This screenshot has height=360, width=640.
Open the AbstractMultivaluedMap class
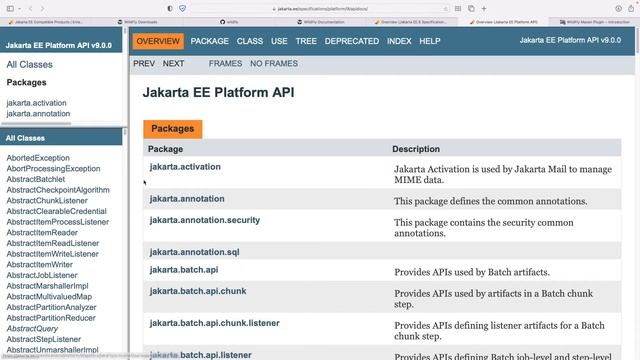coord(49,297)
